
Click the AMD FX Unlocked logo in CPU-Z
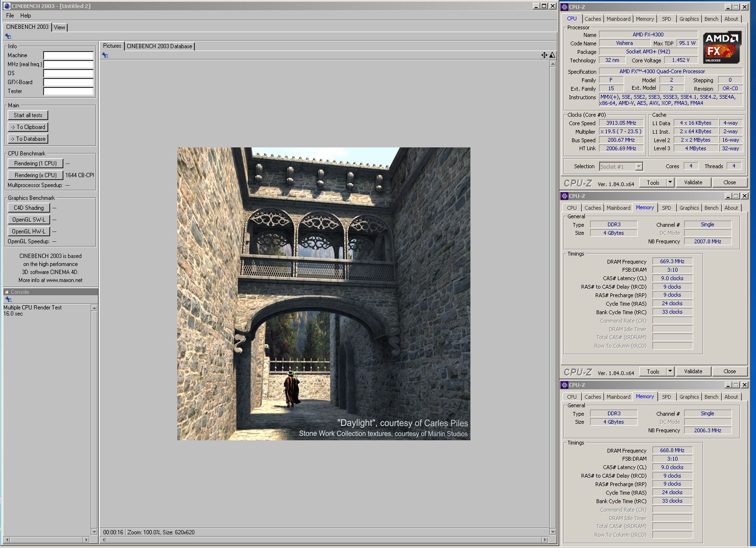[x=722, y=47]
